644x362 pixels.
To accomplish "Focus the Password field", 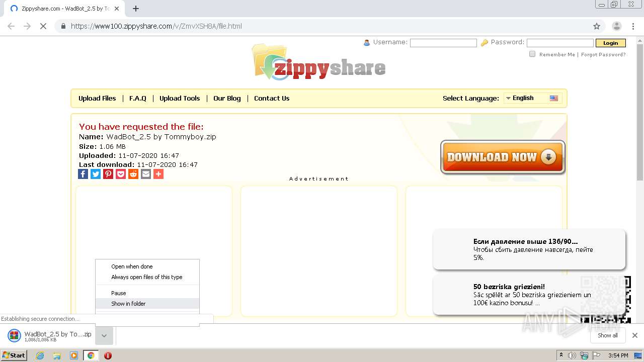I will coord(560,43).
